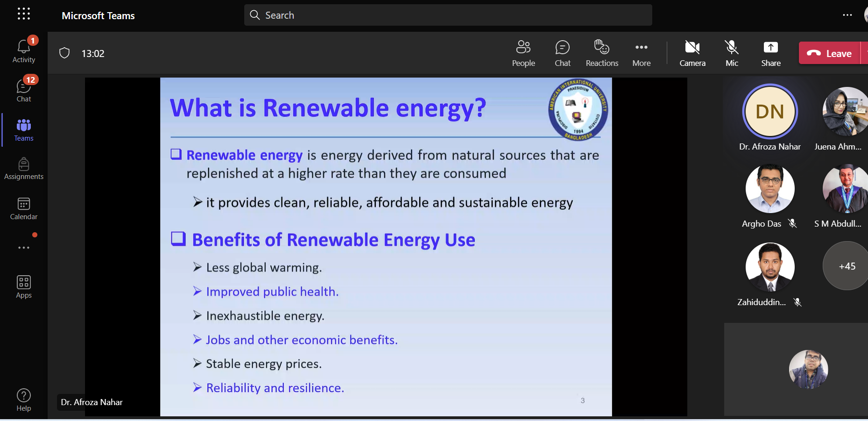
Task: Unmute the Mic
Action: (731, 53)
